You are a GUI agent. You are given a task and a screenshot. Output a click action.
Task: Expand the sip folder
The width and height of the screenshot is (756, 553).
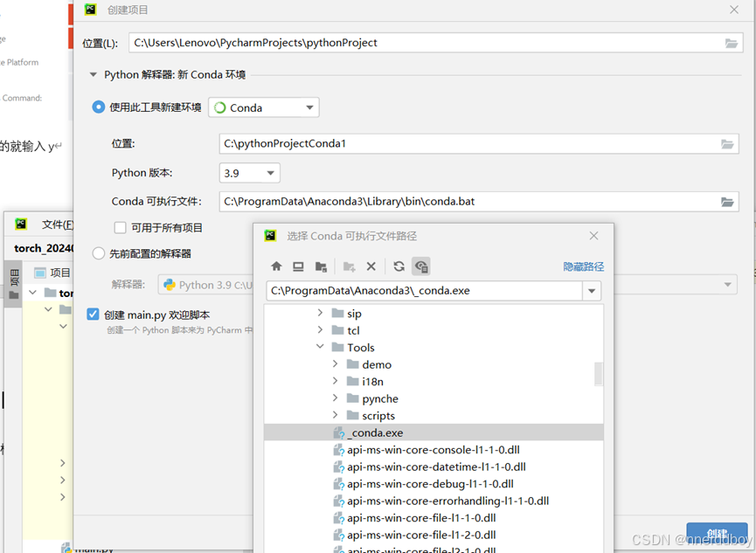[320, 314]
